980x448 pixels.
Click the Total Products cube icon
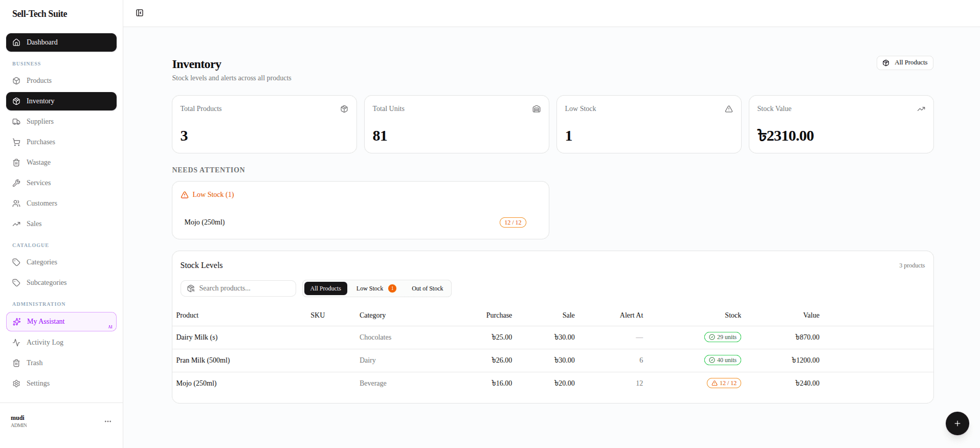[344, 109]
